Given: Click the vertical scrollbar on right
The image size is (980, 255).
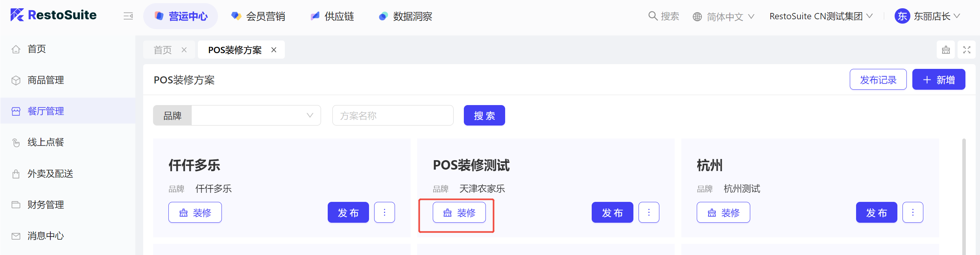Looking at the screenshot, I should (963, 197).
